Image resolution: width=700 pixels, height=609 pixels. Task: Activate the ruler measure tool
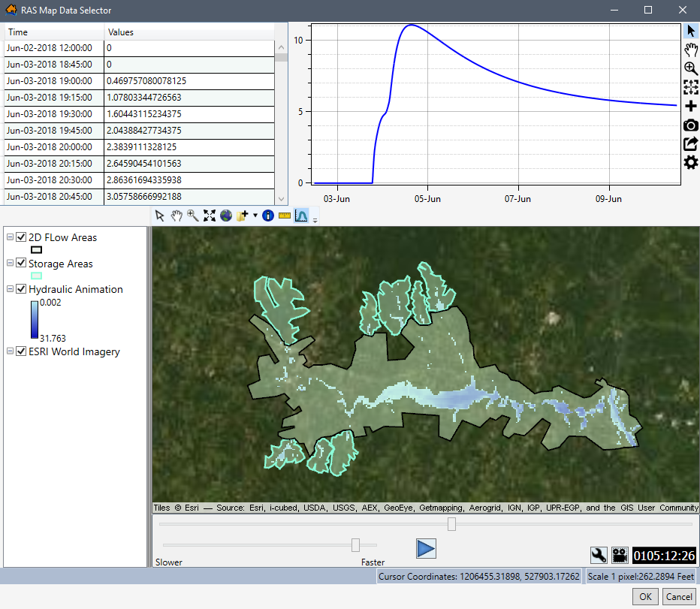point(285,215)
